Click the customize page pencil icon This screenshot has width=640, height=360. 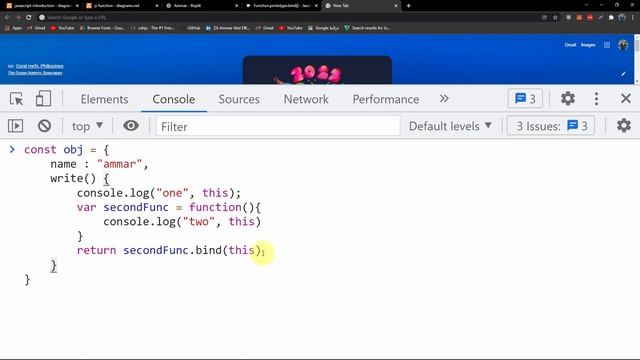pyautogui.click(x=623, y=74)
